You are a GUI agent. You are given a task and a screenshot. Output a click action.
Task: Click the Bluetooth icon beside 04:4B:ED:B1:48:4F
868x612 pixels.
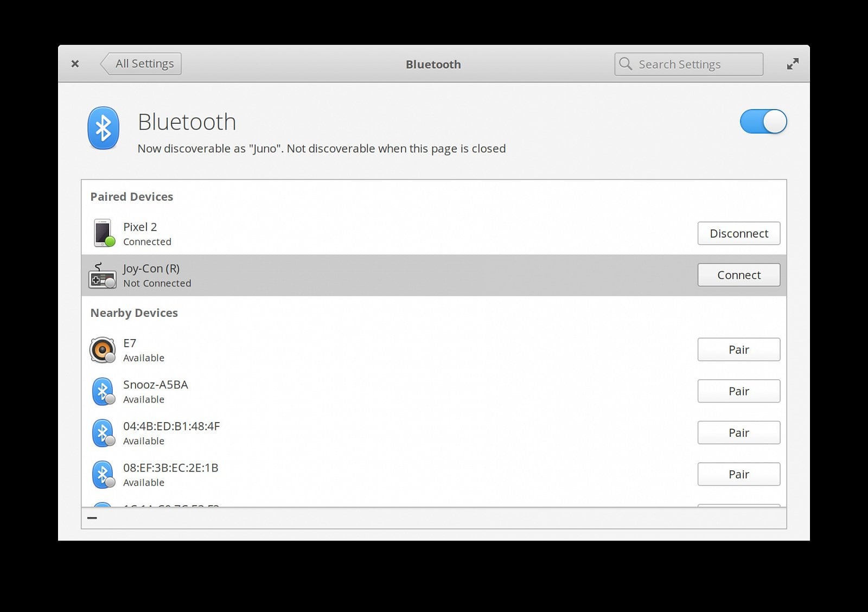(x=103, y=432)
